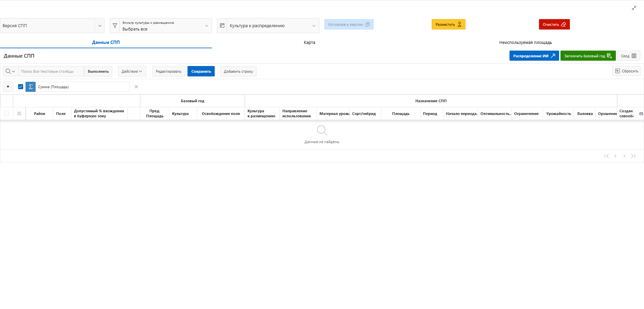Go to the first page of results
The height and width of the screenshot is (309, 644).
pyautogui.click(x=606, y=156)
